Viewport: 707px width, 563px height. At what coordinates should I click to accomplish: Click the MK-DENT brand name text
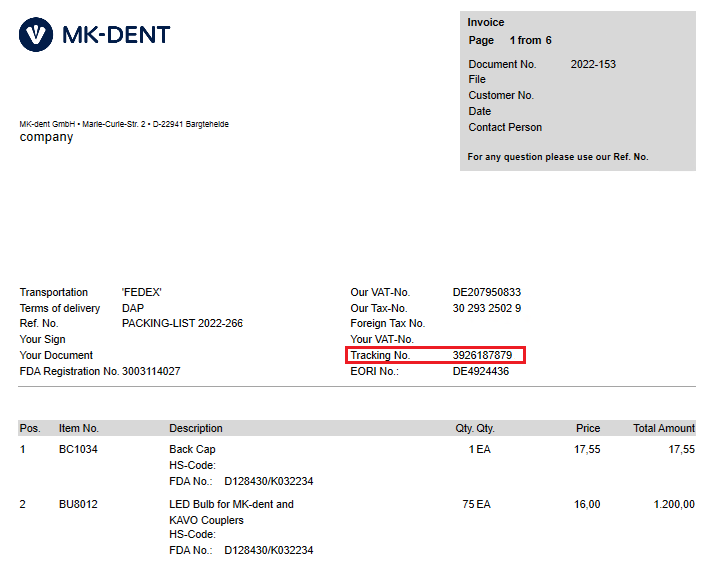pyautogui.click(x=116, y=35)
